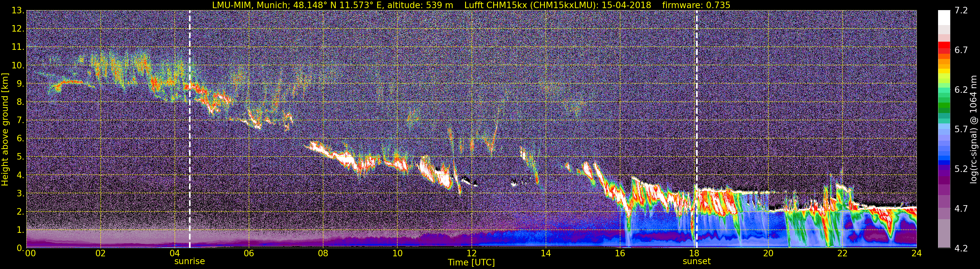Click the '24' time tick label
Viewport: 980px width, 269px height.
tap(917, 254)
